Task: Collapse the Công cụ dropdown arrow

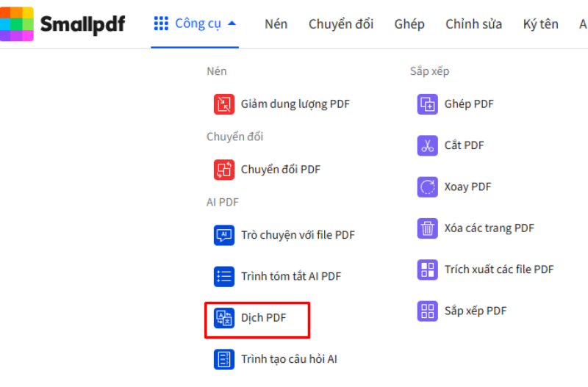Action: coord(232,23)
